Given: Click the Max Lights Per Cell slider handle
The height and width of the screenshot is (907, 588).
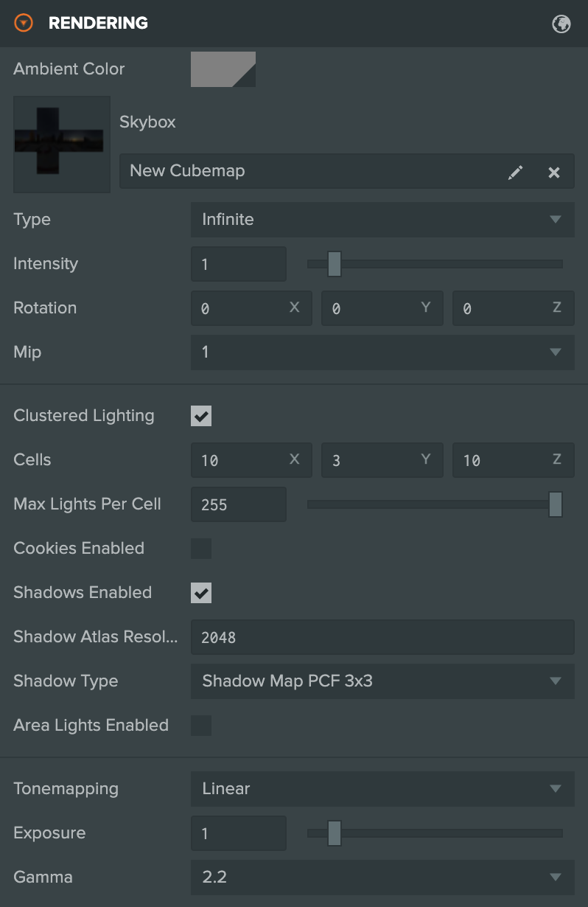Looking at the screenshot, I should pos(556,504).
